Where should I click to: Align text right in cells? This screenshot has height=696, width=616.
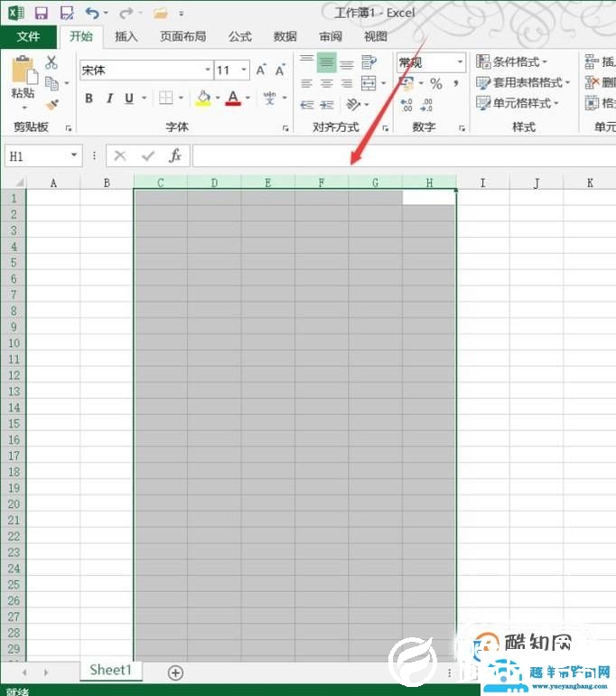347,83
